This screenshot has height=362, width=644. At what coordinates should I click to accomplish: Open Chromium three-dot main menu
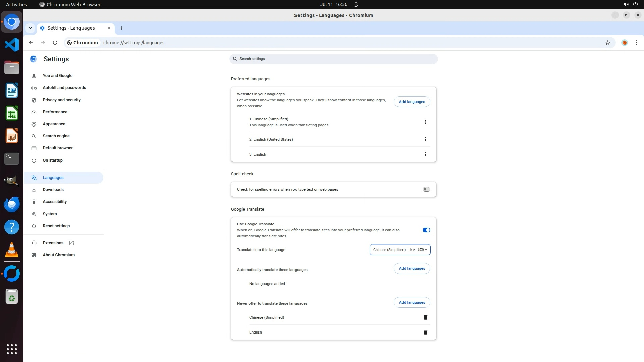[636, 43]
